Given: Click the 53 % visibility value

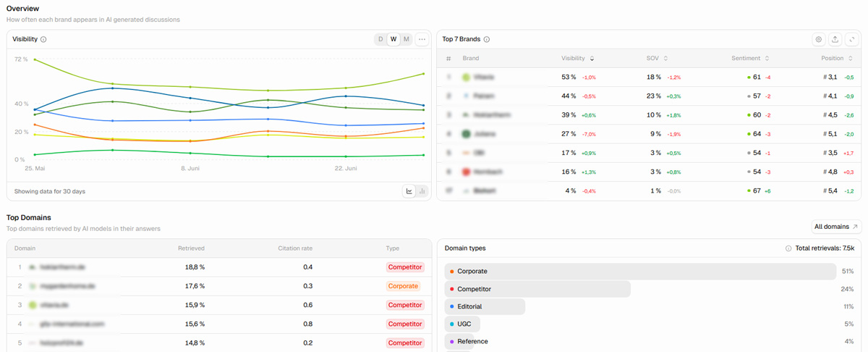Looking at the screenshot, I should tap(569, 77).
